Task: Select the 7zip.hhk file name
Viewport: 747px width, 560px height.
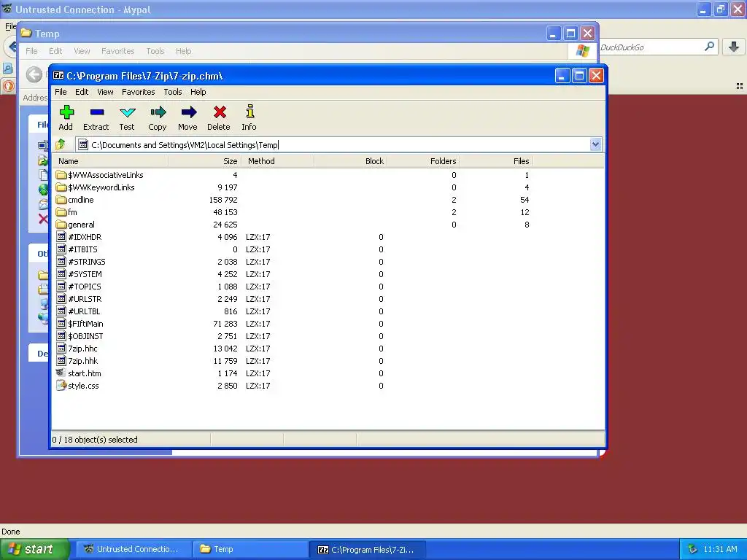Action: [83, 360]
